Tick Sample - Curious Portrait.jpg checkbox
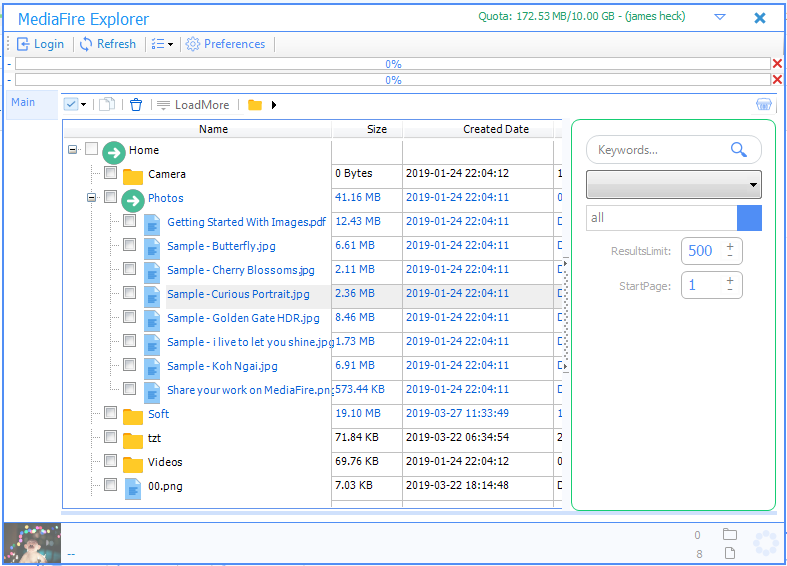 (x=129, y=293)
